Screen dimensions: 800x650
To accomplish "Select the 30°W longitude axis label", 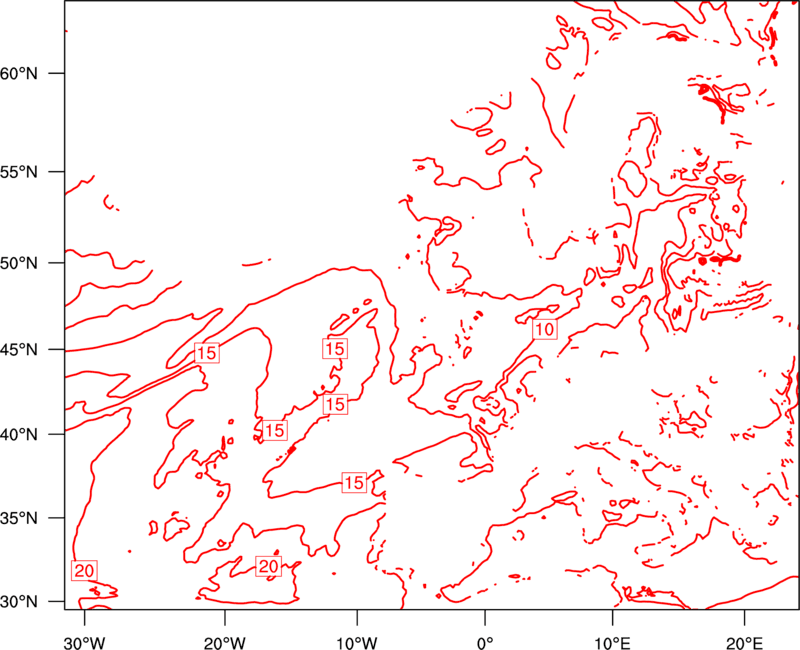I will coord(84,643).
